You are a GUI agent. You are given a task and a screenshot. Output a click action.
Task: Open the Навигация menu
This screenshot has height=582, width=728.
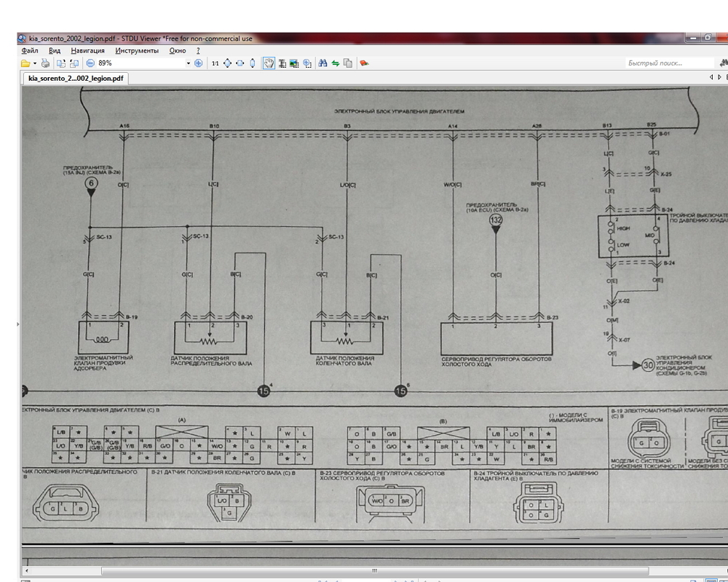tap(87, 51)
